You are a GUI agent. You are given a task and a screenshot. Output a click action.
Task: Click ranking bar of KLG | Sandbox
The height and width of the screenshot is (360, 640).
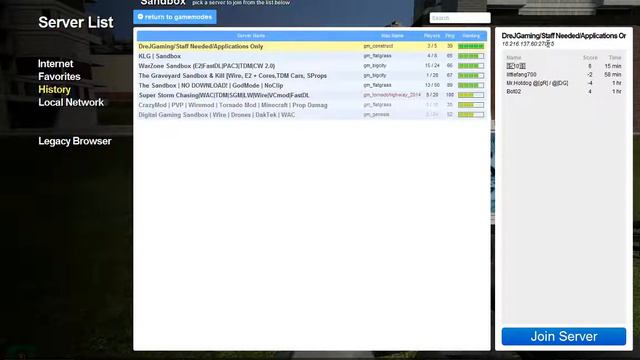(471, 56)
